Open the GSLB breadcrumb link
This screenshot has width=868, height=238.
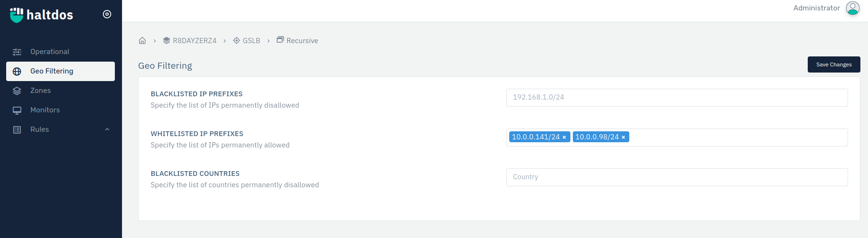tap(247, 41)
